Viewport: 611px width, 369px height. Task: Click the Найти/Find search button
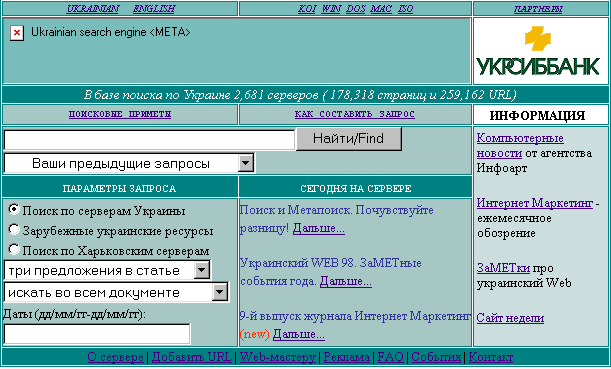[348, 139]
